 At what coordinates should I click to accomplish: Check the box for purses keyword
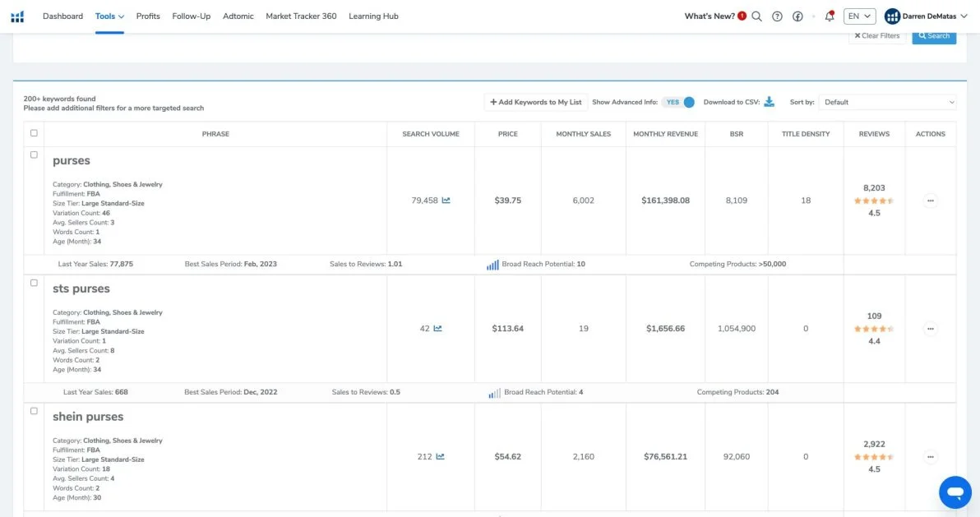[x=34, y=155]
